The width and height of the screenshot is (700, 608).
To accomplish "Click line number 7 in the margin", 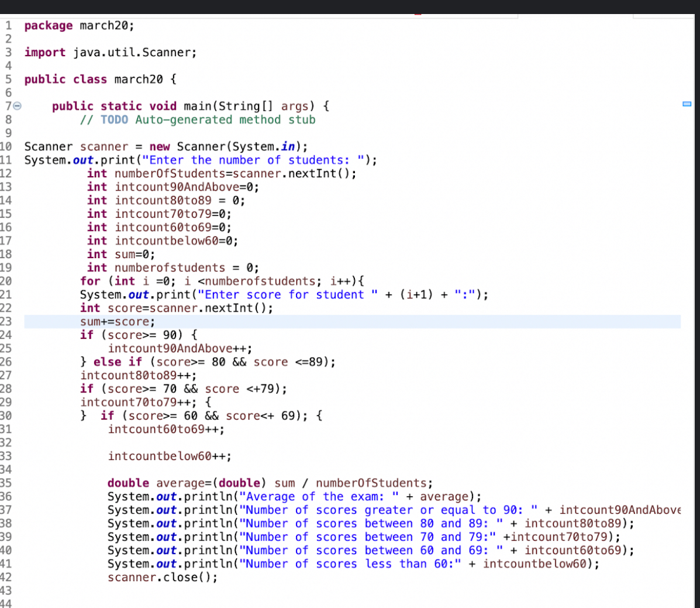I will pos(7,106).
